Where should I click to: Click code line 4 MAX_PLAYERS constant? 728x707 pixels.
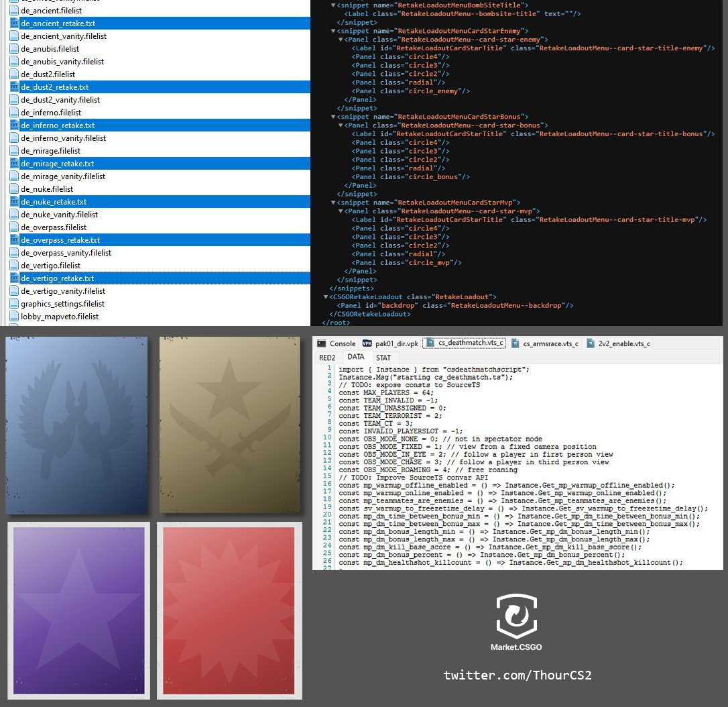click(386, 392)
